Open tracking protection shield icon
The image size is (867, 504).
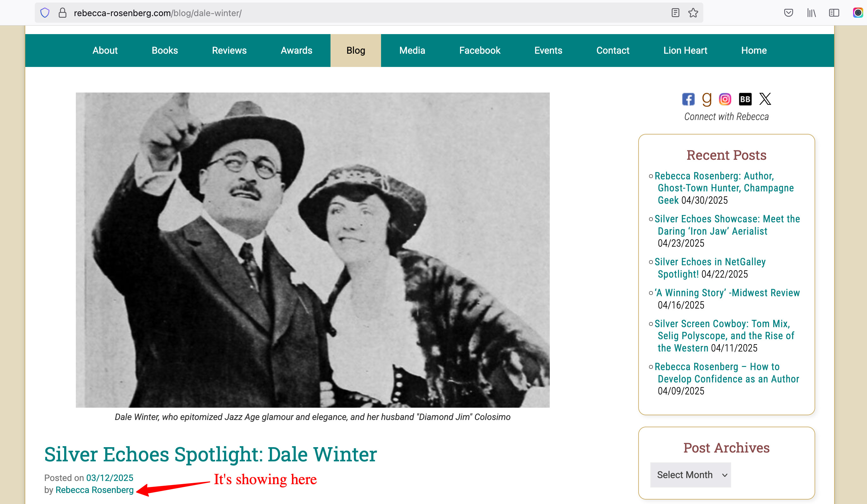[45, 13]
